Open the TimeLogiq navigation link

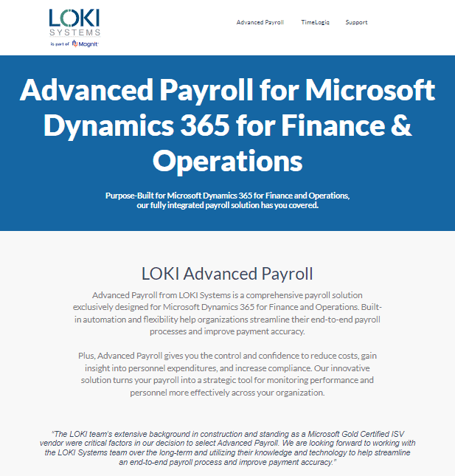[x=315, y=22]
